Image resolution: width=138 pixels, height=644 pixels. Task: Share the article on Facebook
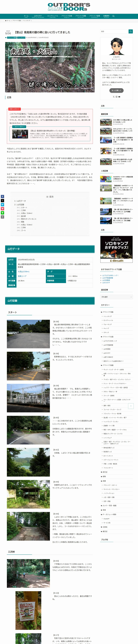[2, 197]
